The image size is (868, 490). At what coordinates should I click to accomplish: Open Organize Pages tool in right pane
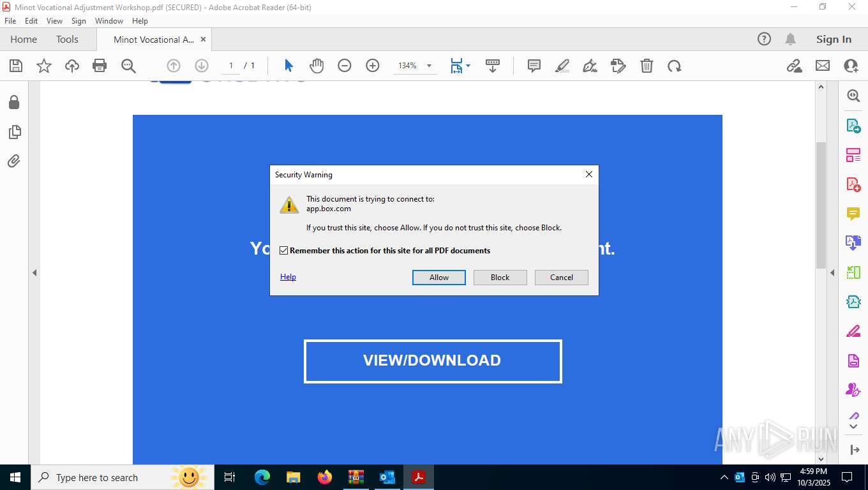(853, 155)
